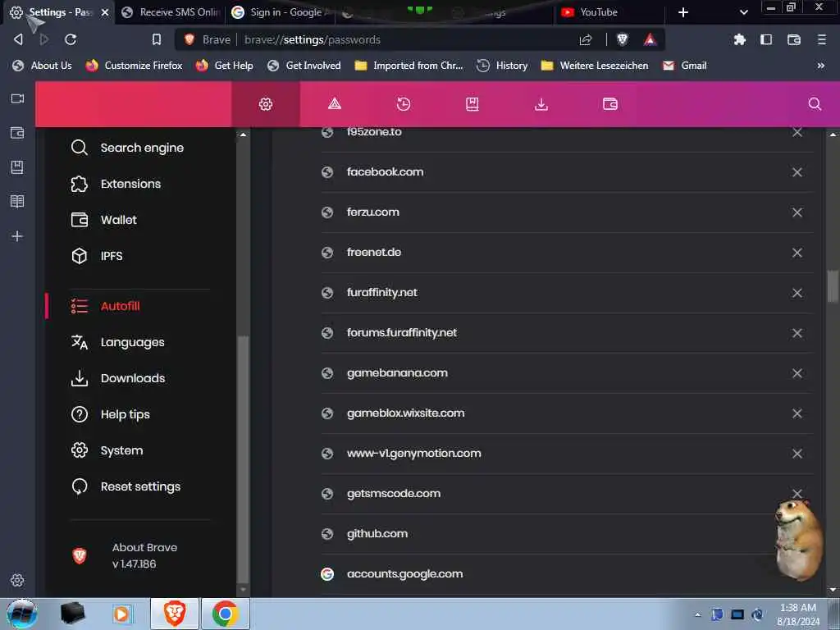Image resolution: width=840 pixels, height=630 pixels.
Task: Switch to the Sign in - Google tab
Action: (x=281, y=11)
